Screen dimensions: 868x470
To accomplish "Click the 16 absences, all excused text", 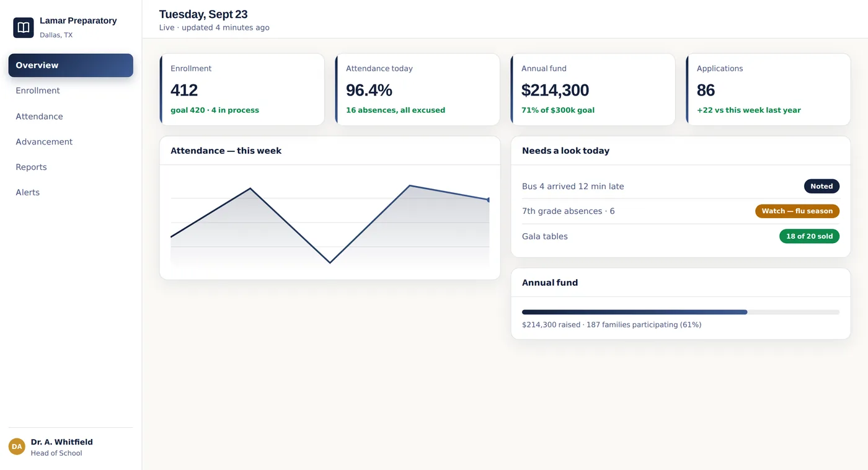I will pyautogui.click(x=396, y=110).
